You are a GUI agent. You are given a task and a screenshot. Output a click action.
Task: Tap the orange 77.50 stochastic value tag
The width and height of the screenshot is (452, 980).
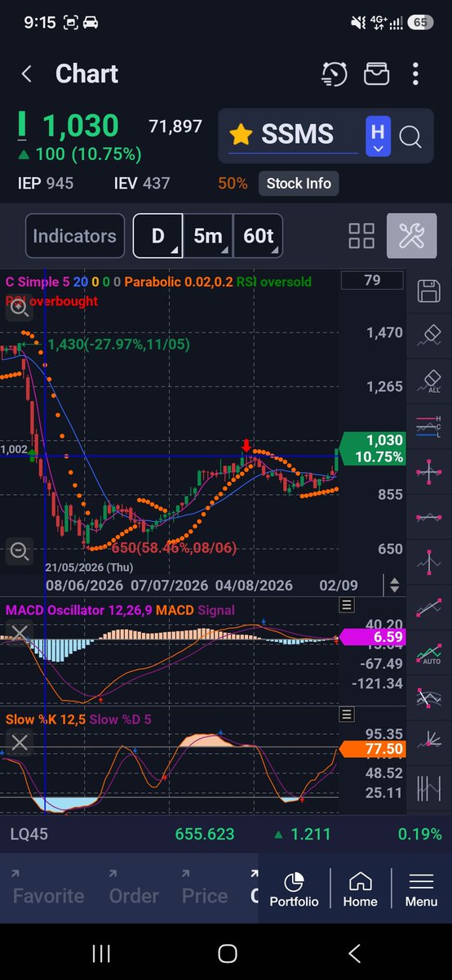pyautogui.click(x=372, y=749)
